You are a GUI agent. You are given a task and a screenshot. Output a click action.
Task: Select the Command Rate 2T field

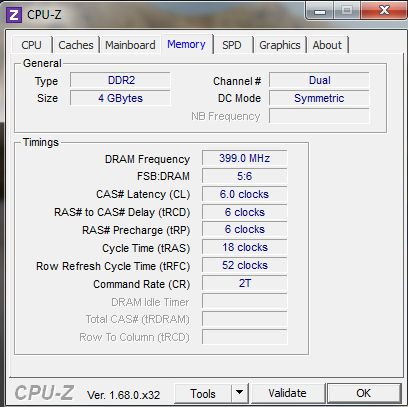[x=244, y=283]
